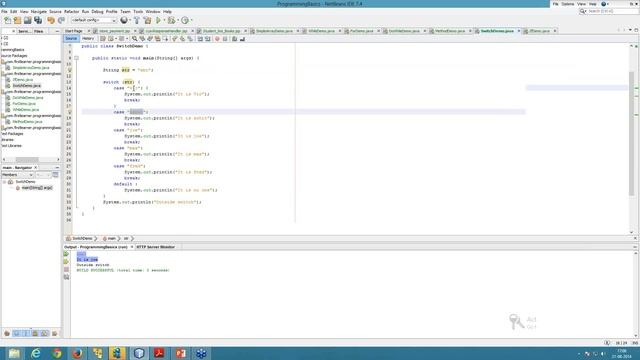Screen dimensions: 640x360
Task: Click the New Project toolbar icon
Action: click(18, 20)
